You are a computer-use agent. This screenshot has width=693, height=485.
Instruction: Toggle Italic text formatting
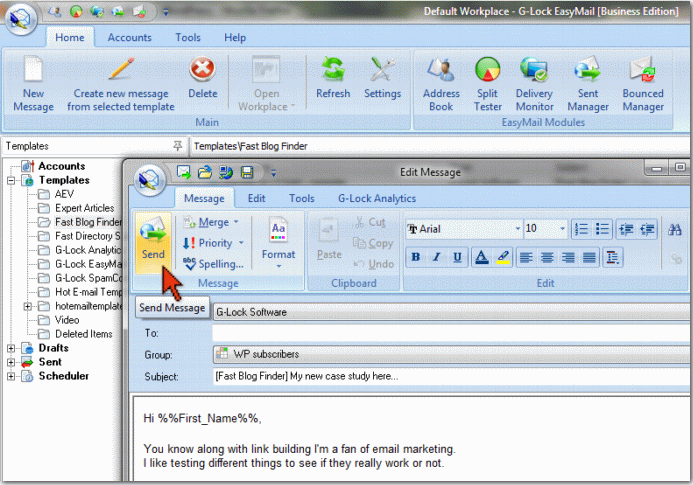click(436, 258)
